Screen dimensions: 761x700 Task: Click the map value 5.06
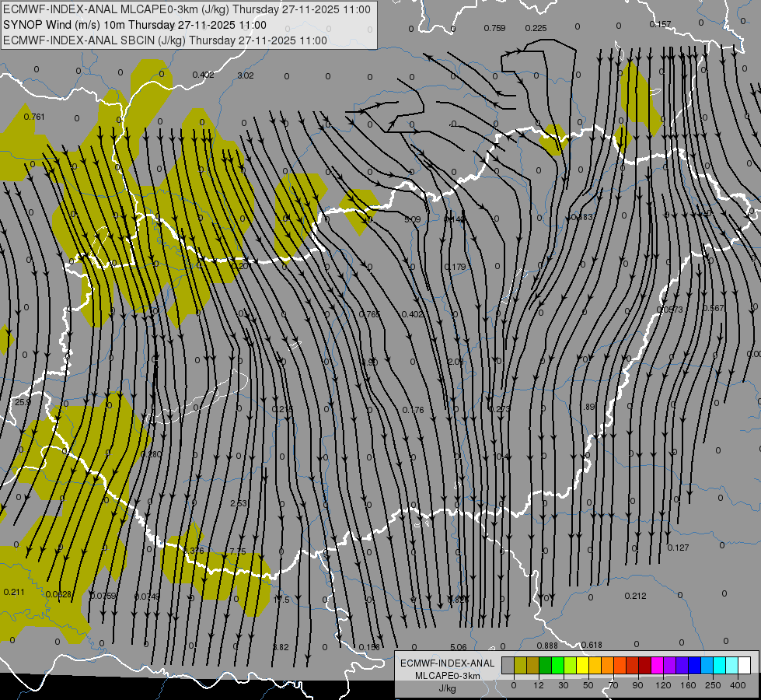click(458, 647)
